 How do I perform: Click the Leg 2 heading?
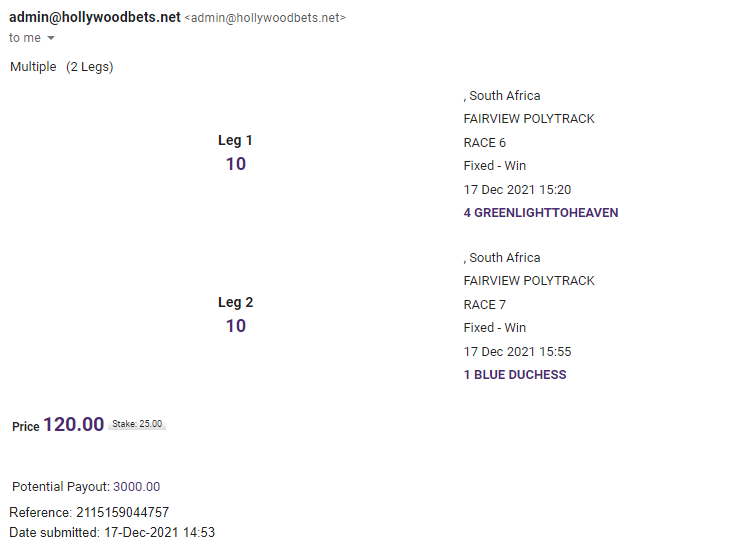[235, 303]
